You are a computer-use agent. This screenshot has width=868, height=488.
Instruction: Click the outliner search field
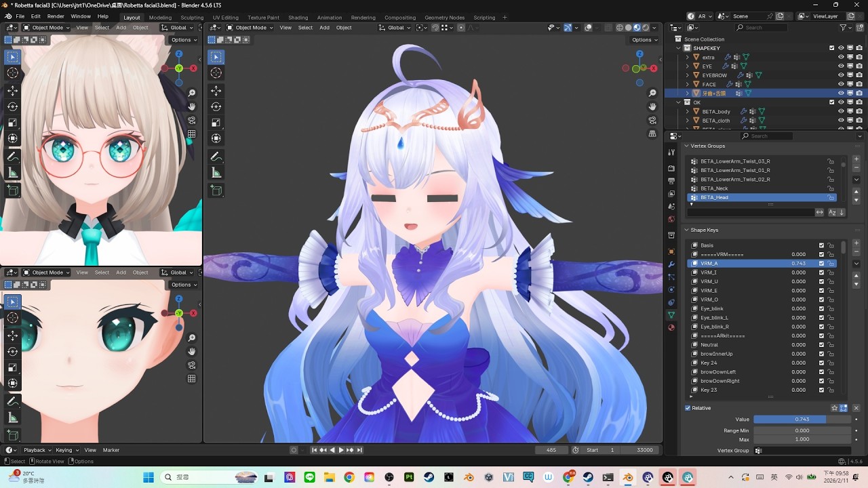[761, 28]
